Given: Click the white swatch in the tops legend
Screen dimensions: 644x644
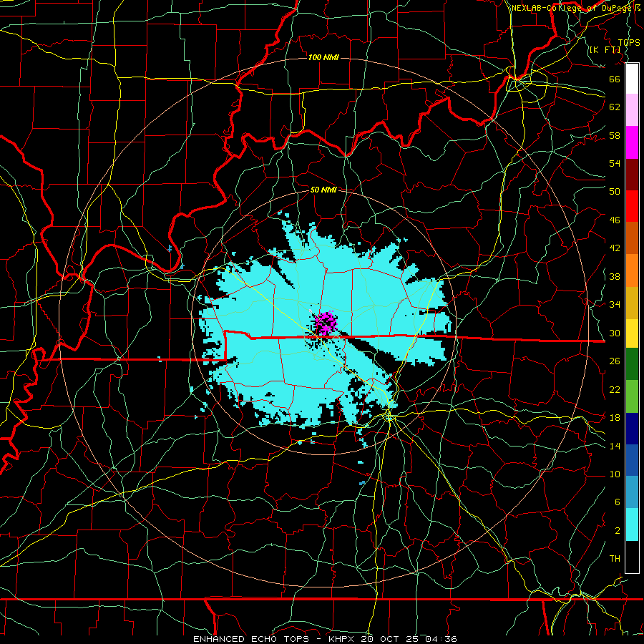Looking at the screenshot, I should [x=632, y=79].
